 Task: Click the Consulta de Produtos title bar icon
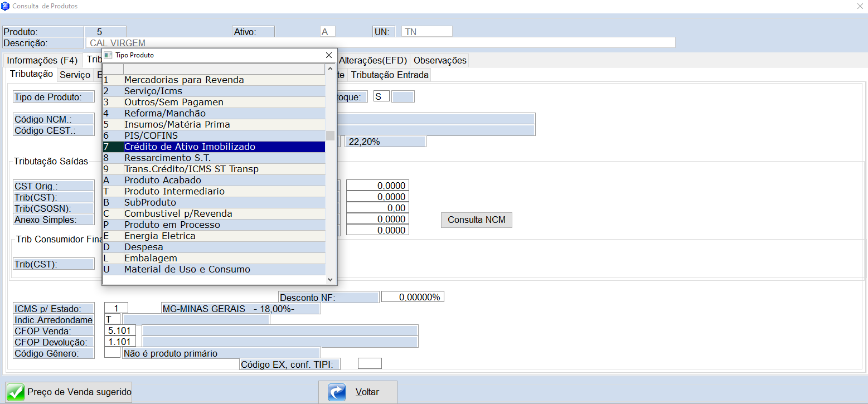coord(6,6)
